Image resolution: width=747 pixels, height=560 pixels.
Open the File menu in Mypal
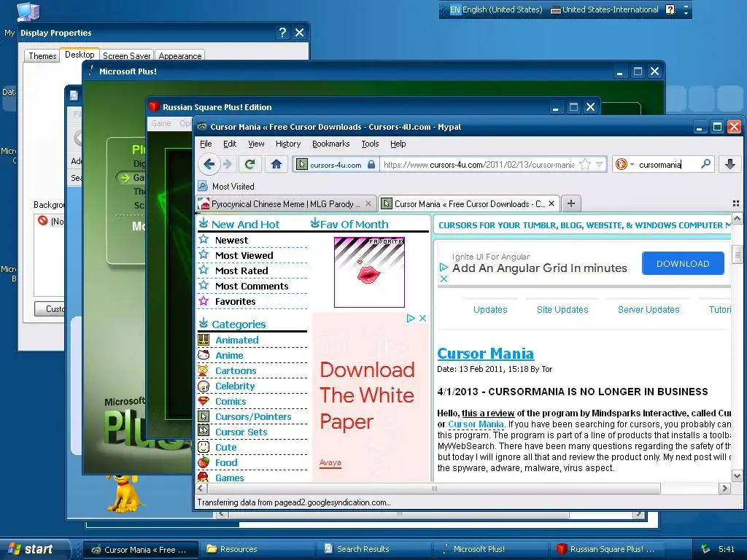[x=206, y=144]
